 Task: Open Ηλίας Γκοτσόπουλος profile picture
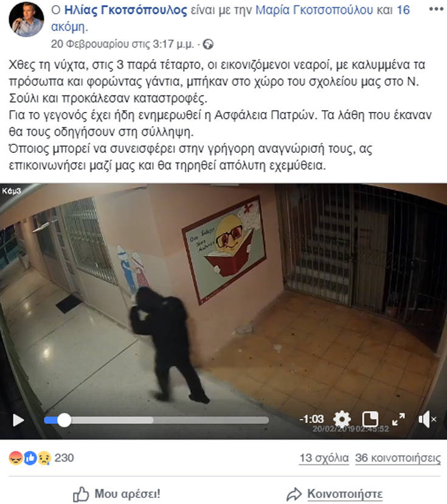pos(26,19)
